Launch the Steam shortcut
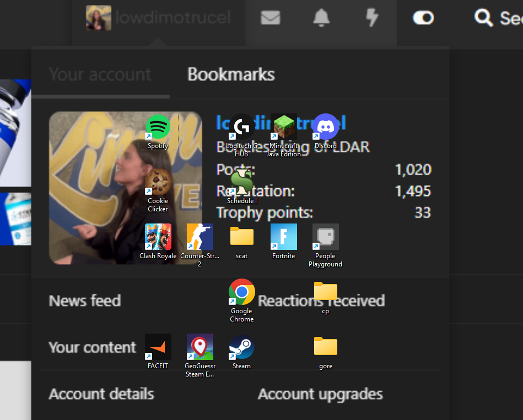523x420 pixels. tap(241, 352)
